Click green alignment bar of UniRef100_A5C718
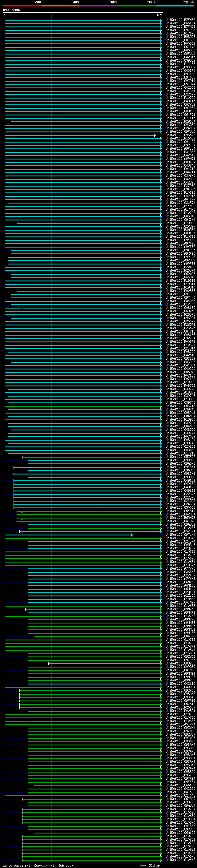The image size is (197, 868). click(83, 406)
